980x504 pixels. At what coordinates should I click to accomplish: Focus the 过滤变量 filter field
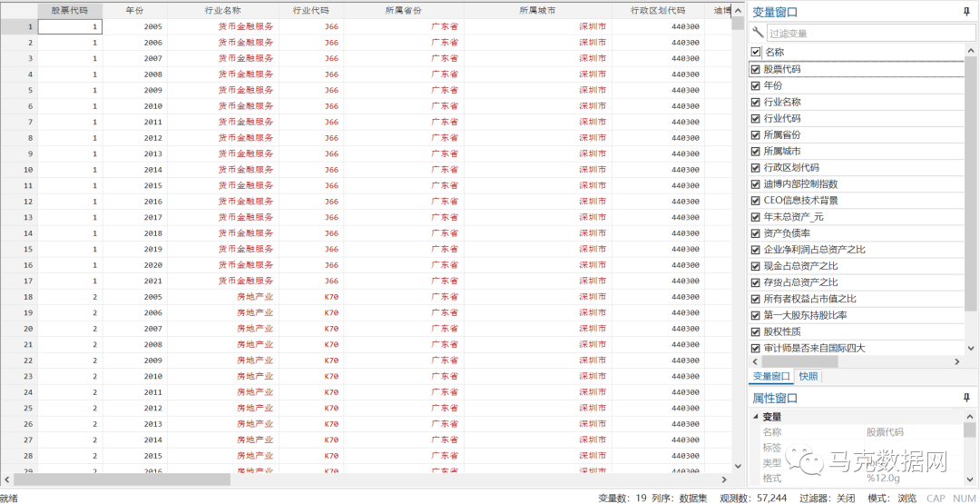tap(870, 33)
